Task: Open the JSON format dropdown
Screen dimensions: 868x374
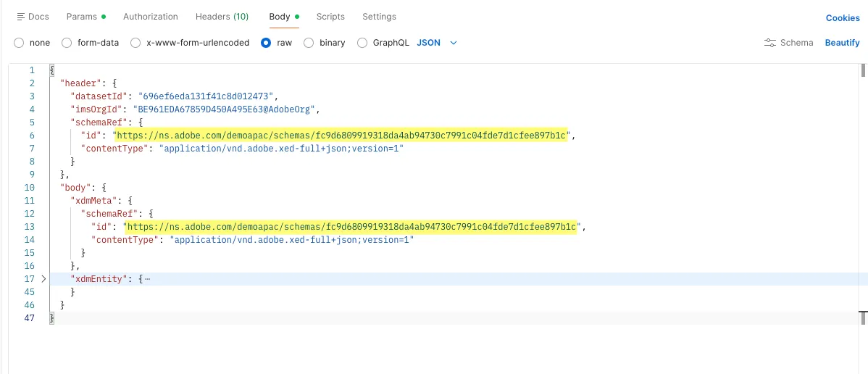Action: tap(437, 43)
